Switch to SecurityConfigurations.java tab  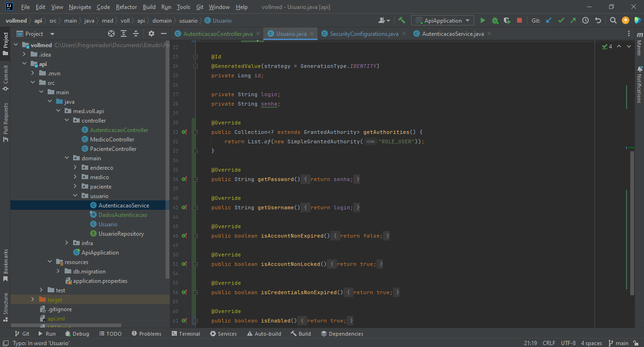364,33
